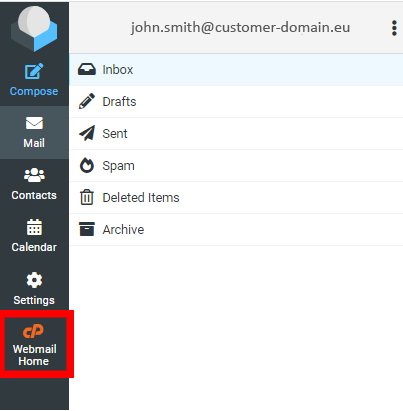Click the Settings text label
Viewport: 403px width, 411px height.
[x=34, y=300]
